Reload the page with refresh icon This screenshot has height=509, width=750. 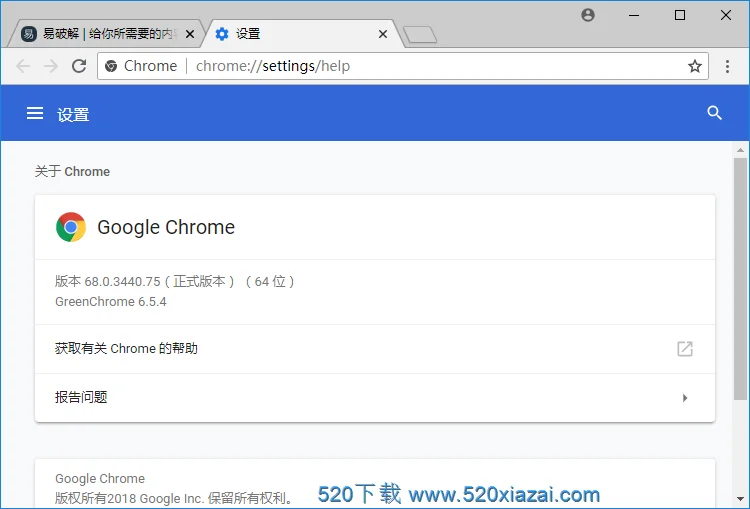tap(79, 66)
